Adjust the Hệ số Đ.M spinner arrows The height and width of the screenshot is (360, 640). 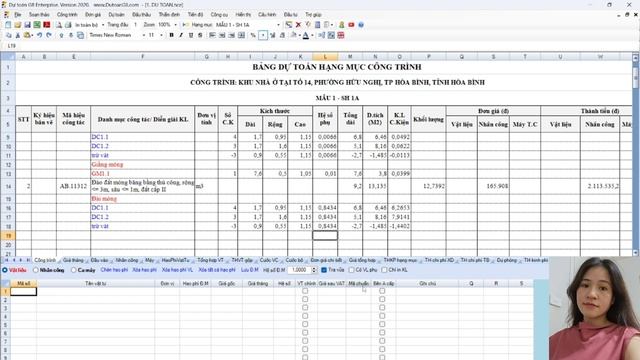click(314, 270)
